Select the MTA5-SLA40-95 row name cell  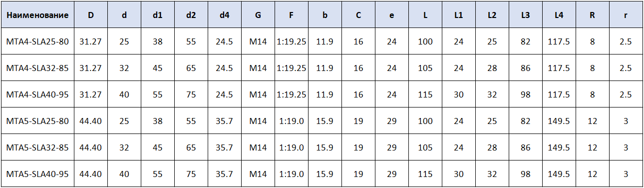[x=37, y=173]
